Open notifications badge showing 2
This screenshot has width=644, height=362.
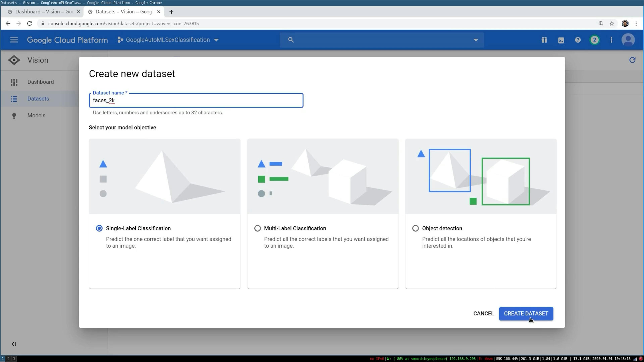coord(595,40)
